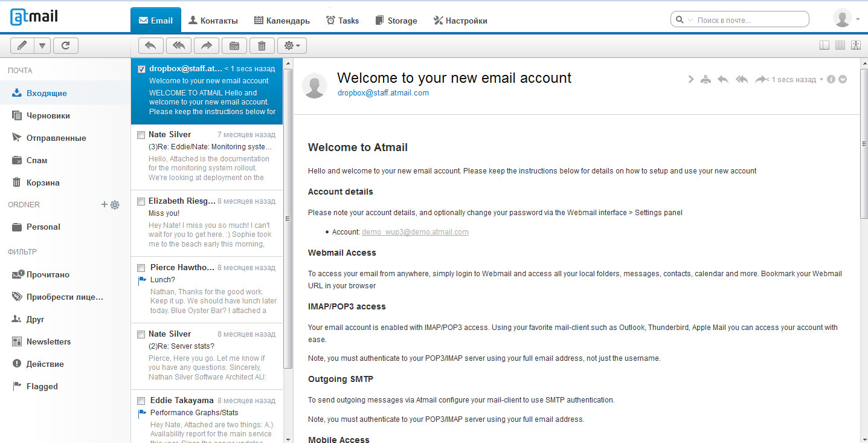
Task: Open the Eddie/Nate Monitoring system message
Action: pos(207,157)
